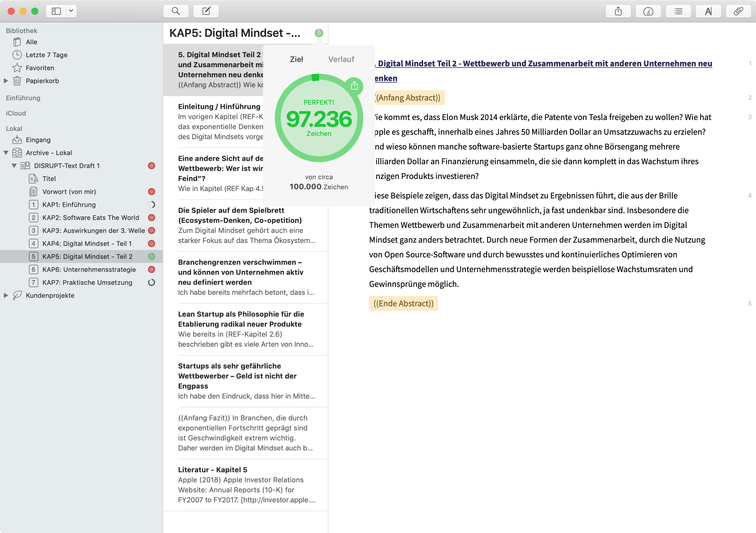Switch to the Ziel tab
756x533 pixels.
click(296, 59)
